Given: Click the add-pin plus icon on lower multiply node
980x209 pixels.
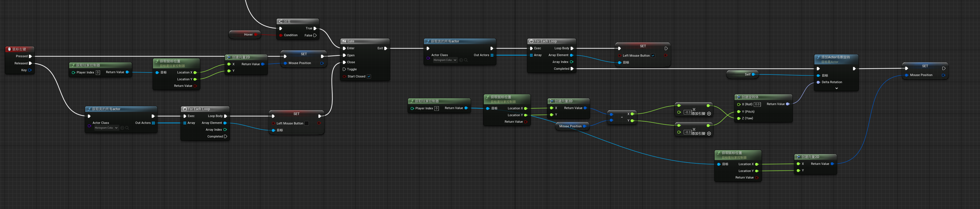Looking at the screenshot, I should point(709,133).
